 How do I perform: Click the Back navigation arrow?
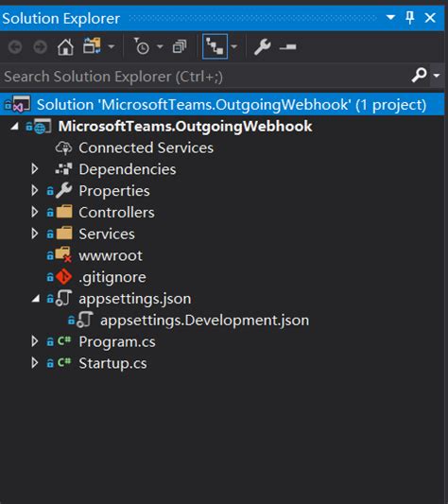[x=15, y=47]
